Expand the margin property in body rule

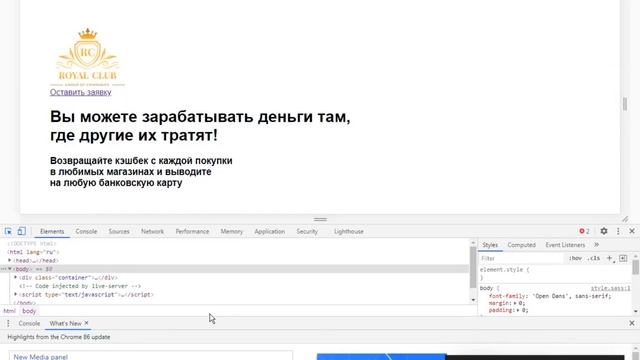pyautogui.click(x=516, y=303)
